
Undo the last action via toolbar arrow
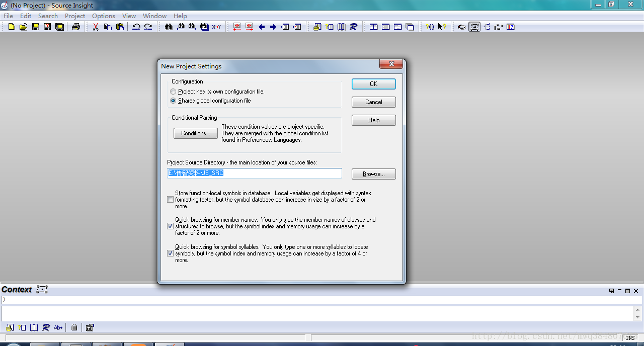[x=136, y=27]
